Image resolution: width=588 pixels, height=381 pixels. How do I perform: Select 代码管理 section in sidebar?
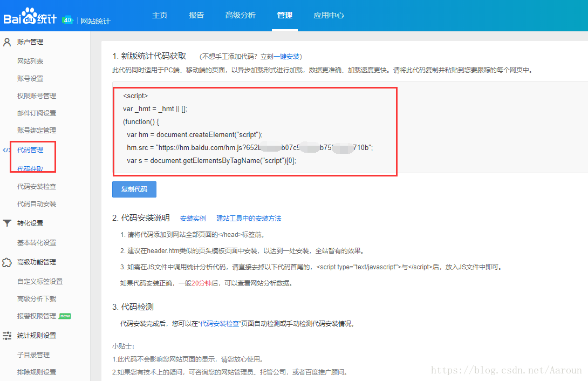[x=30, y=149]
